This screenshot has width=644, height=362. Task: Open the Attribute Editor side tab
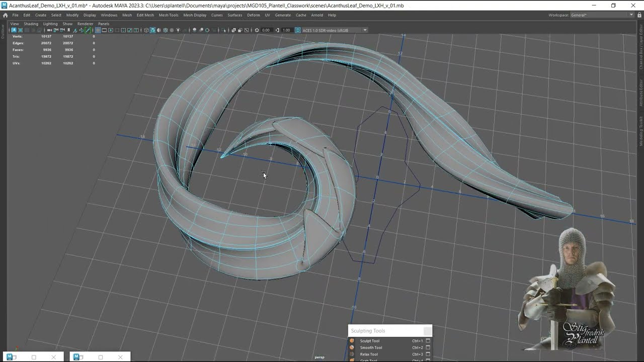[x=641, y=93]
